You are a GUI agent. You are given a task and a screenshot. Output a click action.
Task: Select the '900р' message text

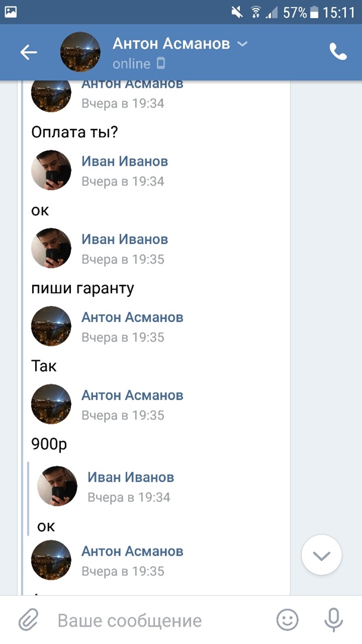[x=49, y=444]
